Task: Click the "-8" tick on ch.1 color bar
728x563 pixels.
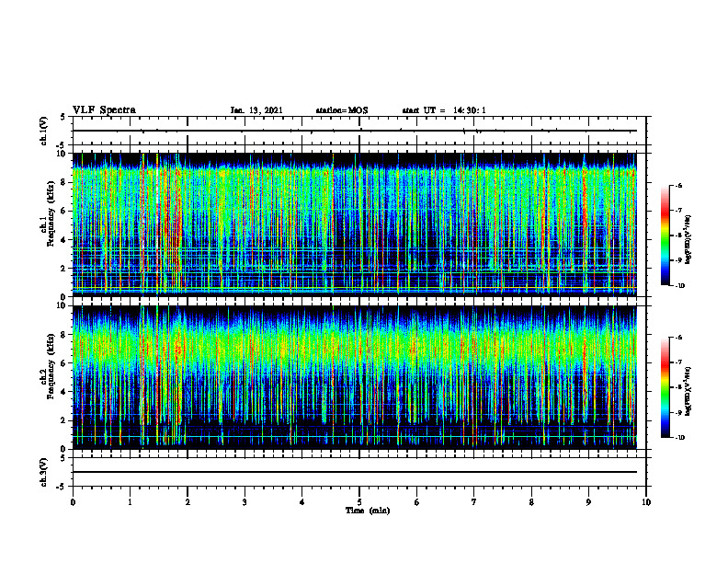Action: pos(678,236)
